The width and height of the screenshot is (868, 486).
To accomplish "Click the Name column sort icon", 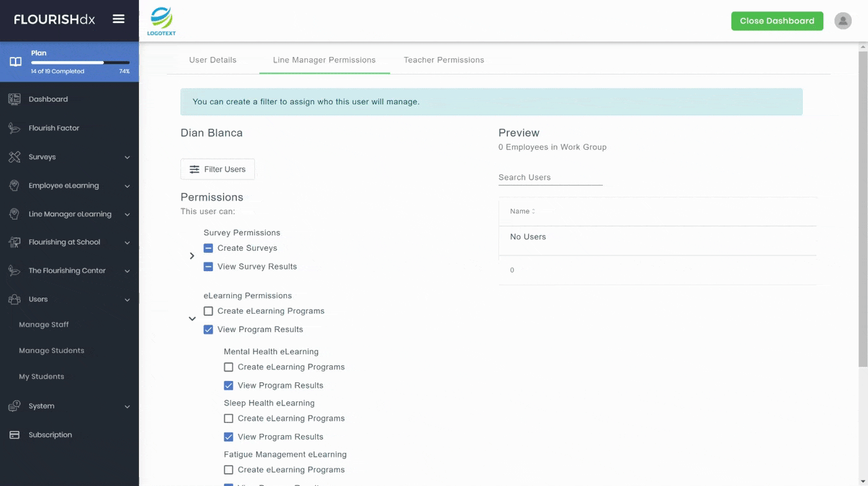I will click(x=534, y=211).
